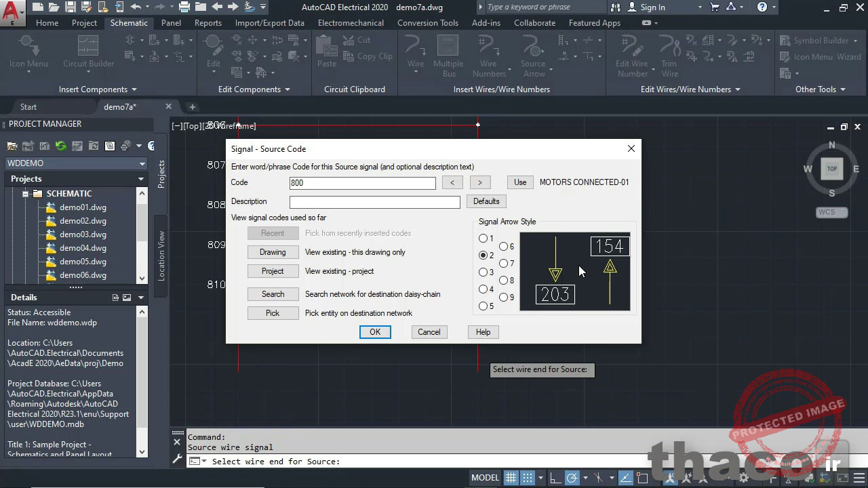Click the Plot printer icon in title bar

tap(184, 7)
